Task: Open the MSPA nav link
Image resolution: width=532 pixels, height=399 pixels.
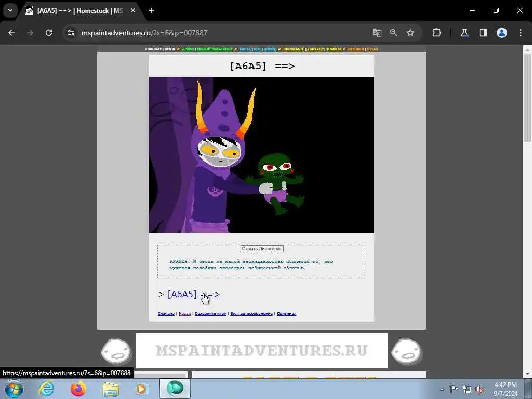Action: click(x=170, y=49)
